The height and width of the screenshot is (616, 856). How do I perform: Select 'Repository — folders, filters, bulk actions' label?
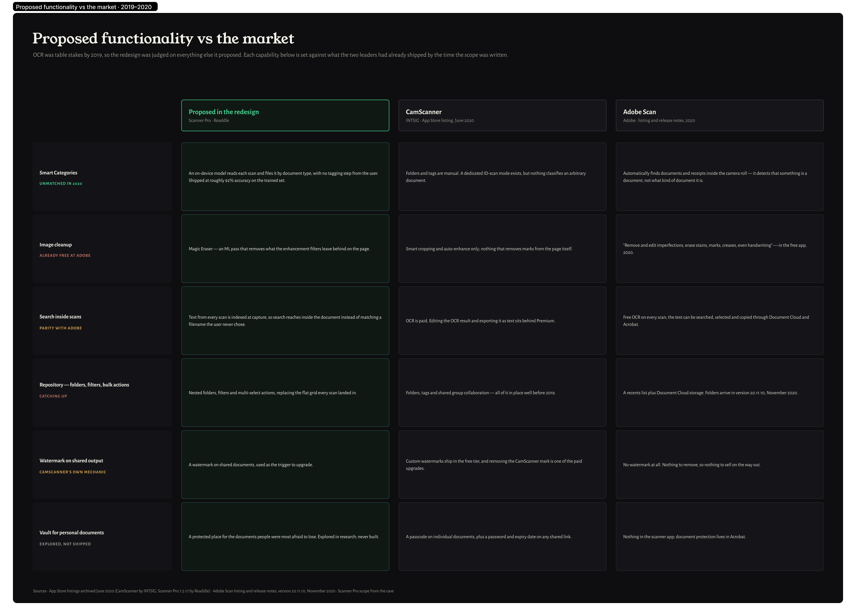(84, 385)
